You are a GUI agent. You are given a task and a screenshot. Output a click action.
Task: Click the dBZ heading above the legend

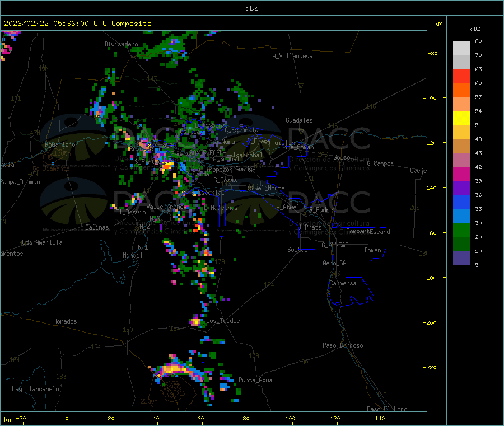475,29
